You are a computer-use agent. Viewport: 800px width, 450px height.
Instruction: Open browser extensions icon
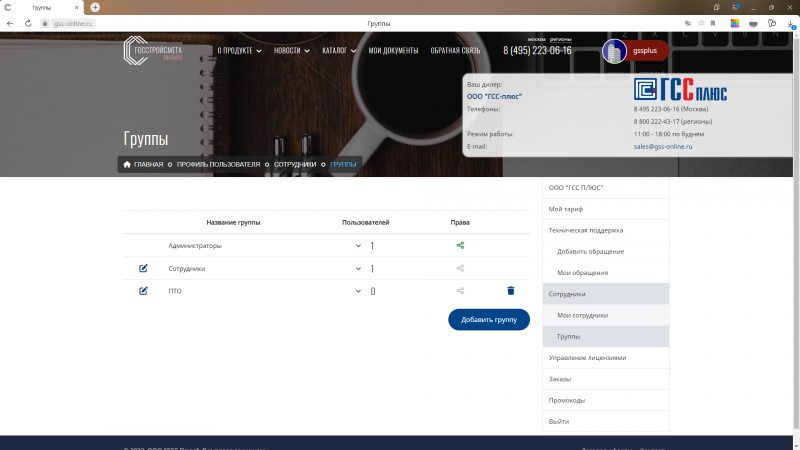(772, 23)
